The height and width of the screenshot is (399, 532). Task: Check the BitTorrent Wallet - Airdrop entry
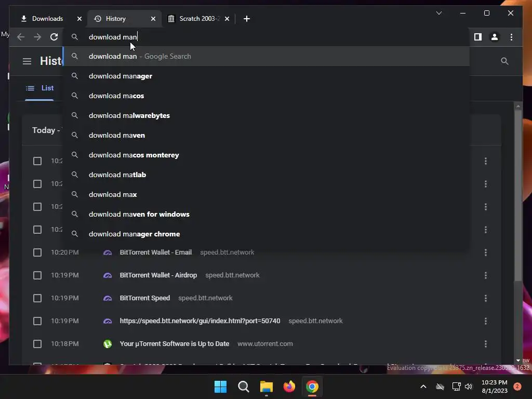click(37, 275)
